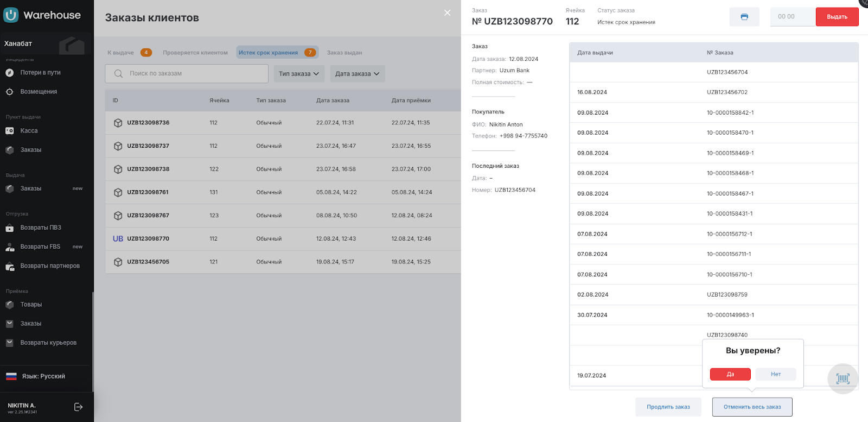Click the red Выдать button
Screen dimensions: 868x422
click(x=837, y=17)
